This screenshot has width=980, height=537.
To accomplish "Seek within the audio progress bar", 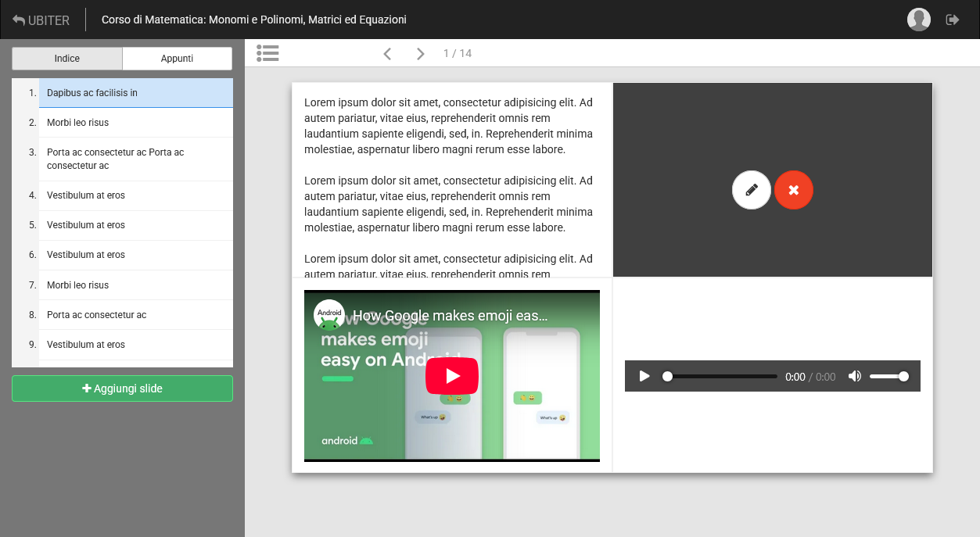I will [720, 376].
